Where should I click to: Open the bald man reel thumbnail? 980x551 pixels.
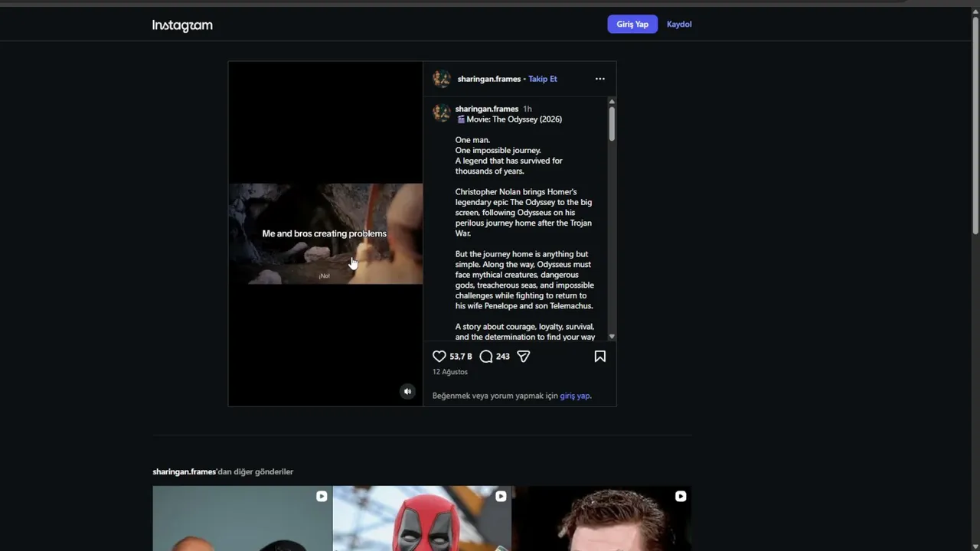click(x=242, y=519)
